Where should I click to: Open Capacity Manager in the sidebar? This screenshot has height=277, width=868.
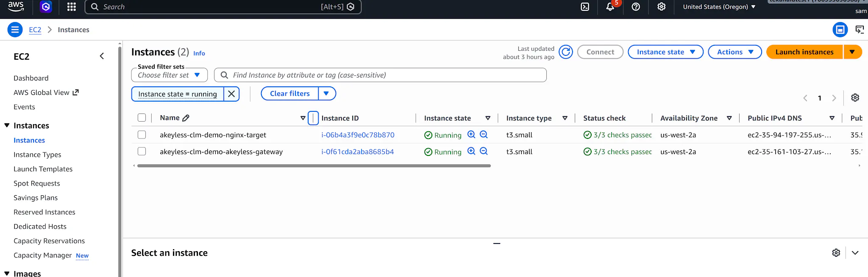pyautogui.click(x=42, y=255)
